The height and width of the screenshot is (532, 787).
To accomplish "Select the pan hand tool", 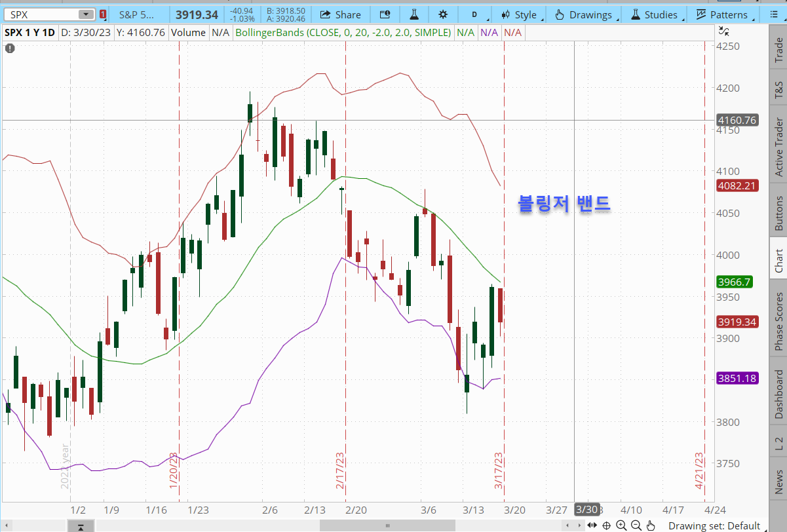I will click(651, 525).
